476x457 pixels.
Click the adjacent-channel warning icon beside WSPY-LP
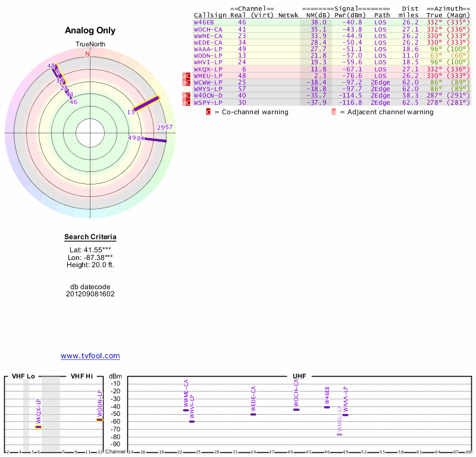(x=184, y=102)
